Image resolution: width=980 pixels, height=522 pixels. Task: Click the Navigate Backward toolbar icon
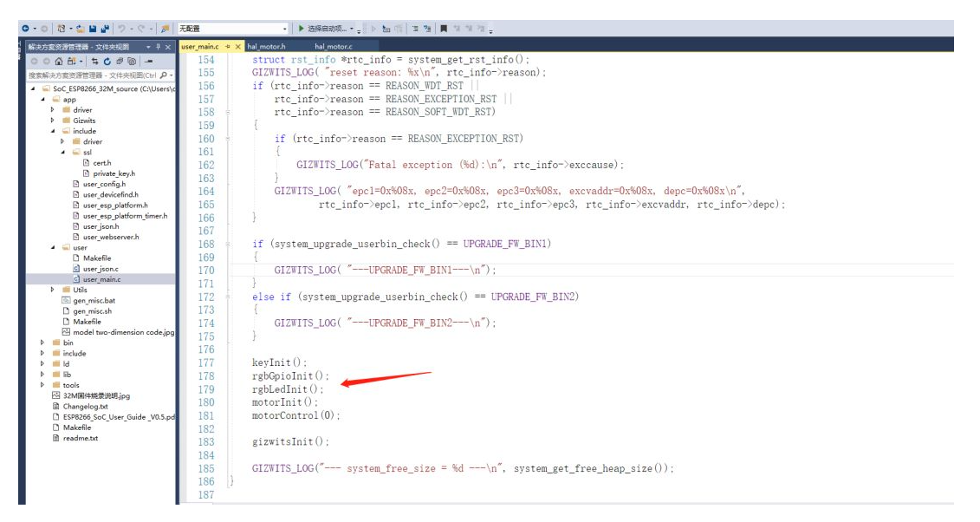click(x=25, y=29)
